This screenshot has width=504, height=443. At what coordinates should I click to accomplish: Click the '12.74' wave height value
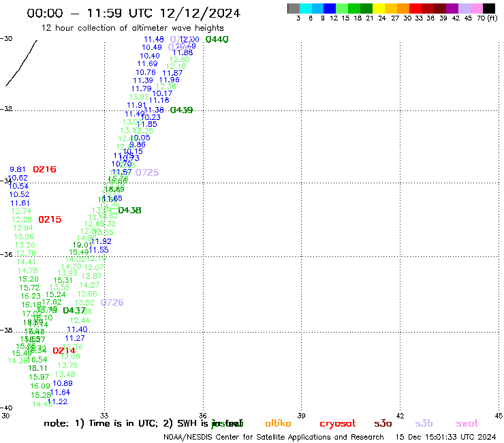coord(21,211)
